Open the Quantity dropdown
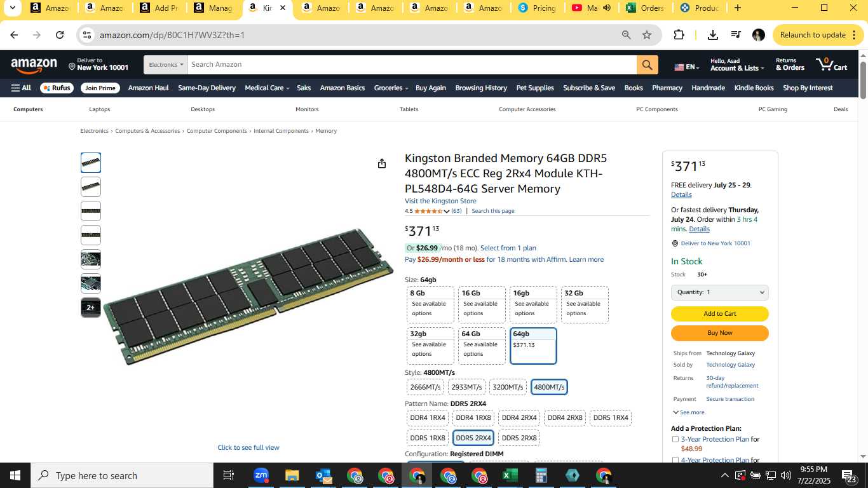The width and height of the screenshot is (868, 488). [719, 292]
